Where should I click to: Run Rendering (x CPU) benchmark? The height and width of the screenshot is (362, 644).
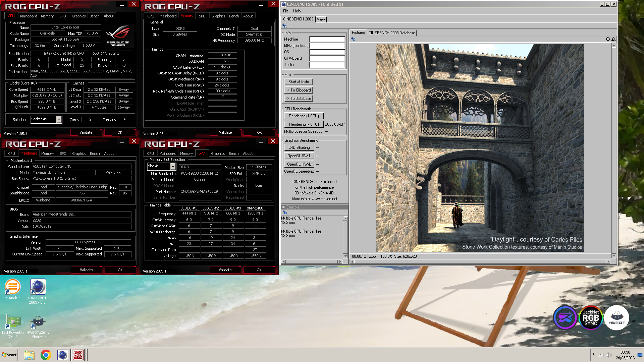coord(304,124)
